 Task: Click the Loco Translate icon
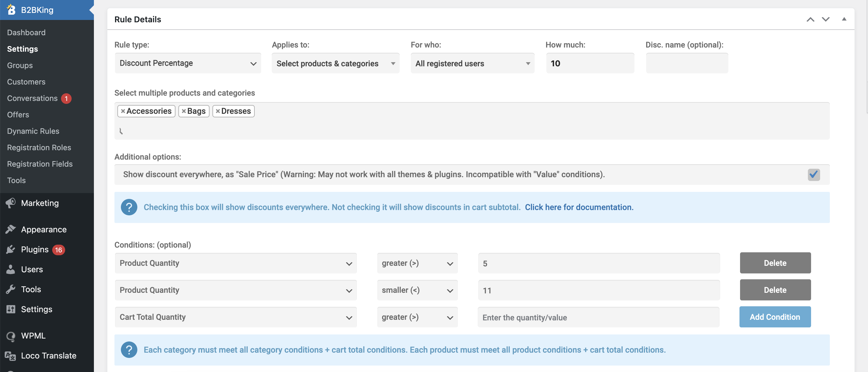coord(11,356)
